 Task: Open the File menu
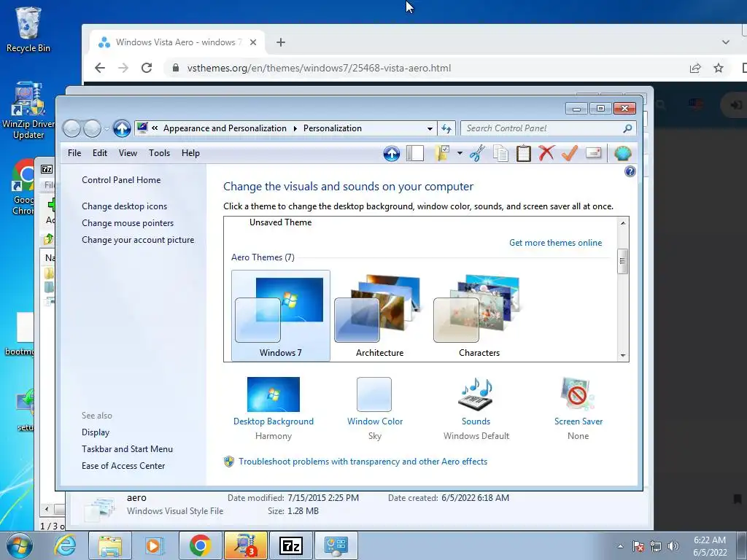[74, 153]
